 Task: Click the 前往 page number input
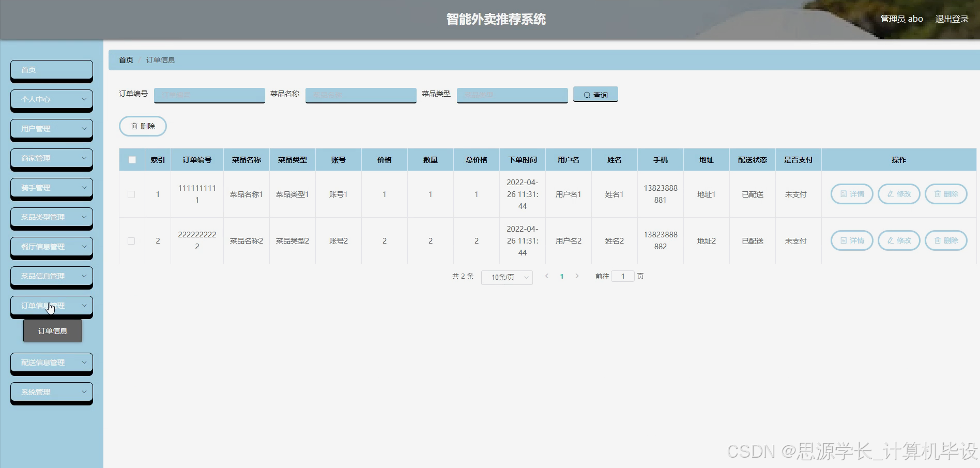623,276
